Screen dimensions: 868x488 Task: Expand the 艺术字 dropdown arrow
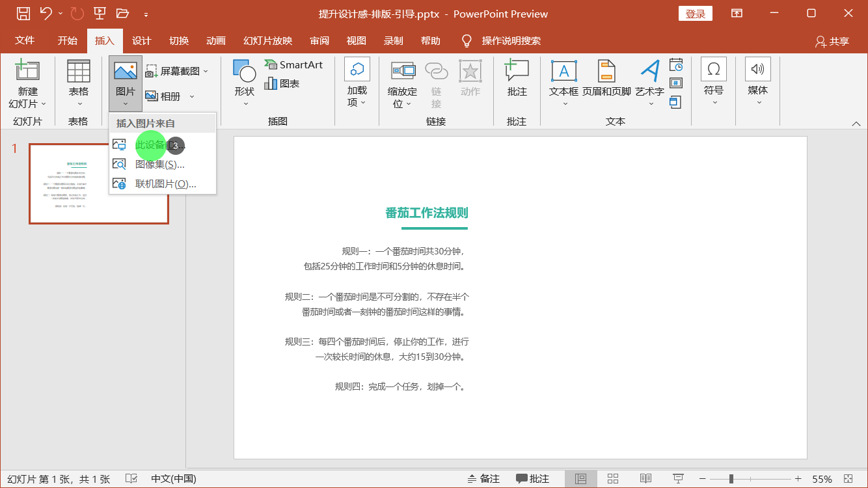[x=651, y=103]
